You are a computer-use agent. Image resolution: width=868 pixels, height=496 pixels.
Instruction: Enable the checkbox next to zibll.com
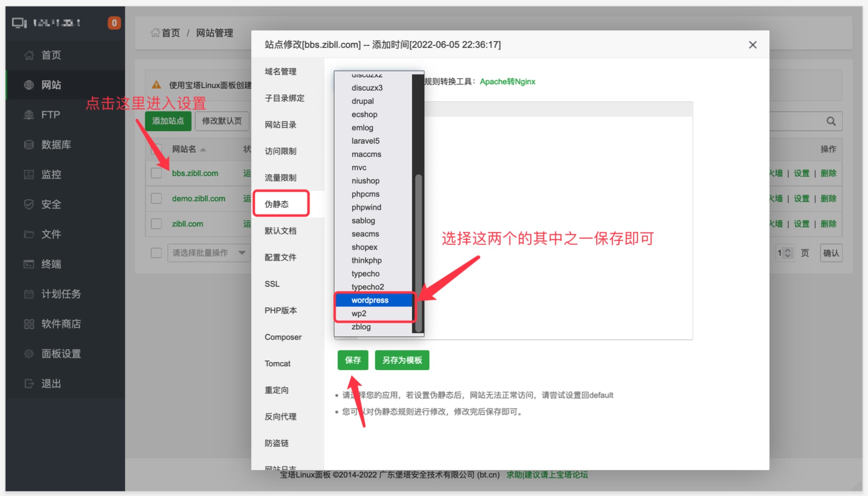point(156,224)
